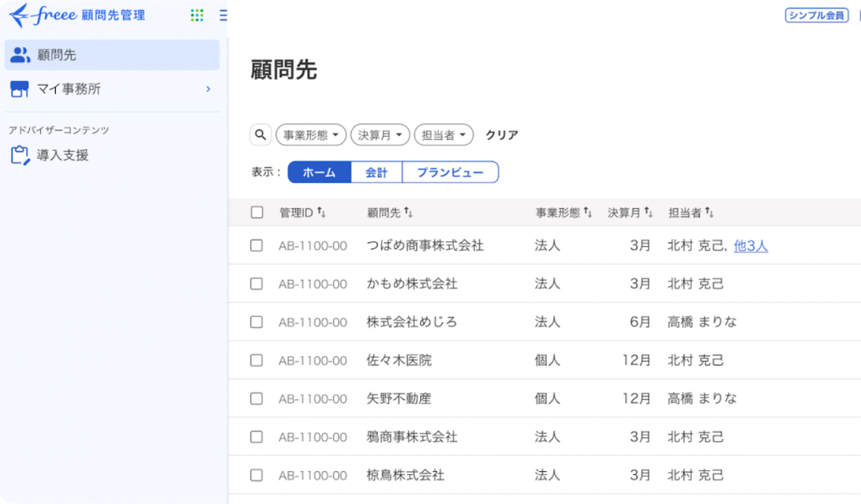Image resolution: width=861 pixels, height=504 pixels.
Task: Switch to the 会計 view tab
Action: (x=377, y=172)
